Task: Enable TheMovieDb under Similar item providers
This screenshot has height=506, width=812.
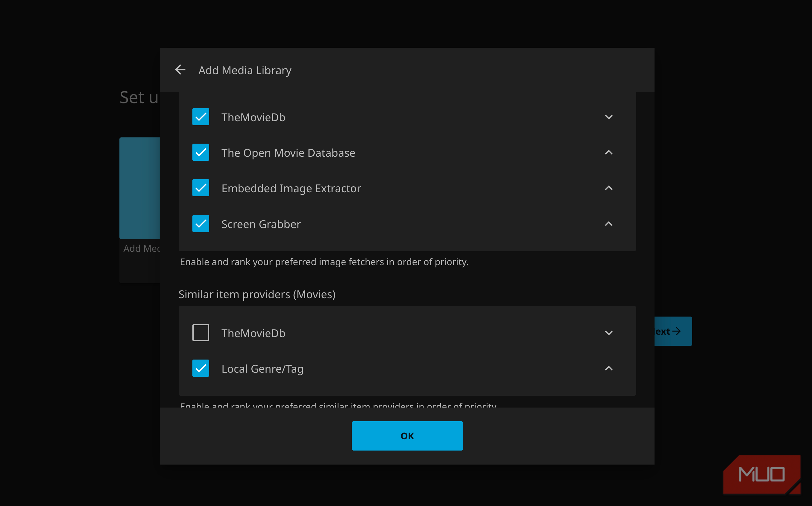Action: click(201, 333)
